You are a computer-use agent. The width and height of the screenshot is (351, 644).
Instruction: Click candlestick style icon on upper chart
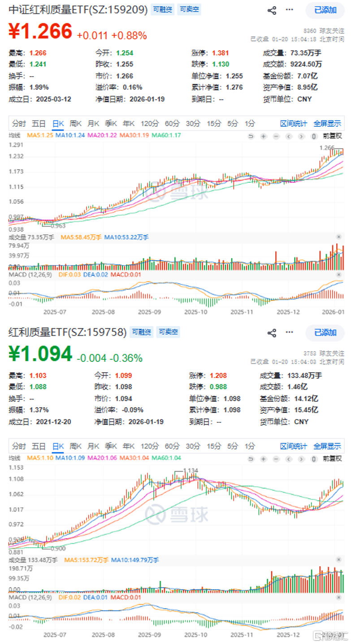pyautogui.click(x=314, y=136)
